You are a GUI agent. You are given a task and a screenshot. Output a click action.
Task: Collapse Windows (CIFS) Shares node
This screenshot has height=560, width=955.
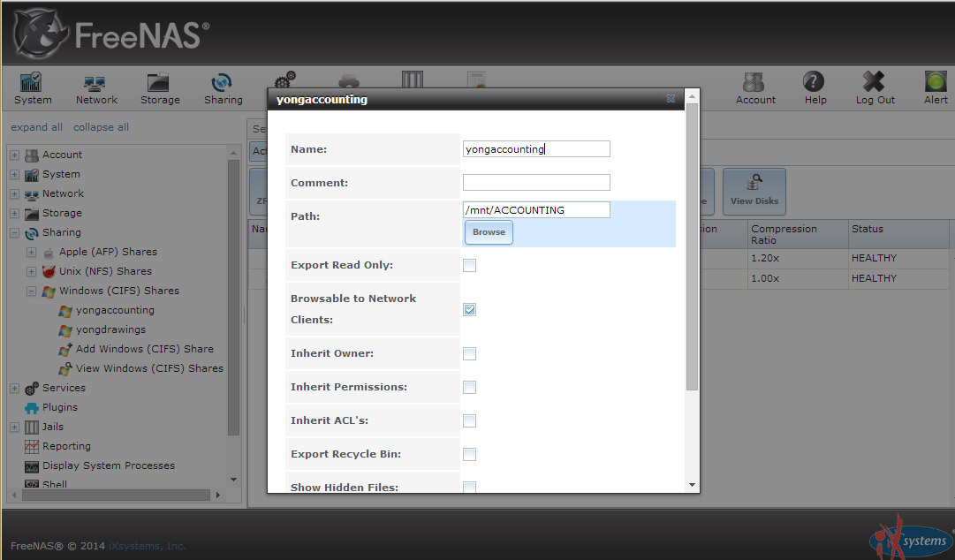[x=31, y=291]
